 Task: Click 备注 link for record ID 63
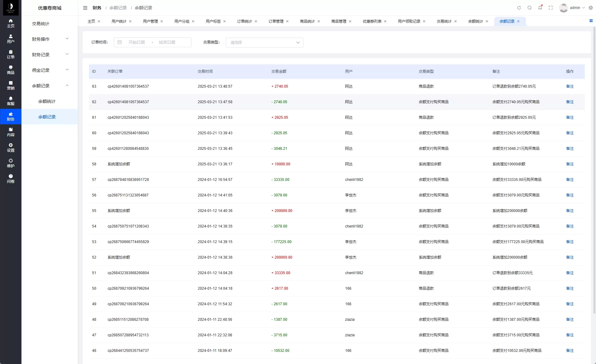pyautogui.click(x=570, y=86)
